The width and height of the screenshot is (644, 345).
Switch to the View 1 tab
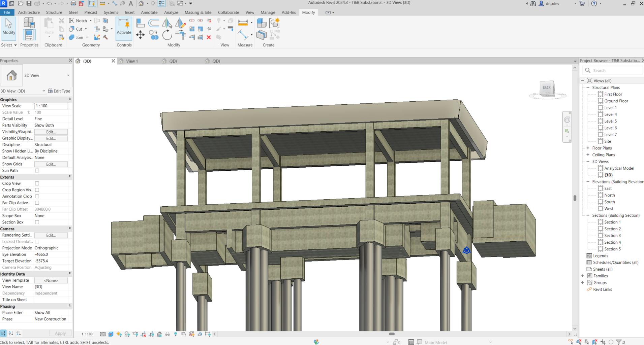coord(132,61)
